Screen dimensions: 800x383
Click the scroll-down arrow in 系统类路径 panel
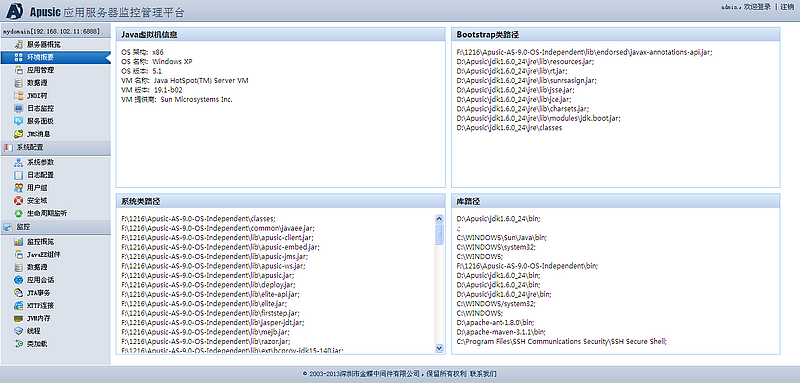coord(440,348)
